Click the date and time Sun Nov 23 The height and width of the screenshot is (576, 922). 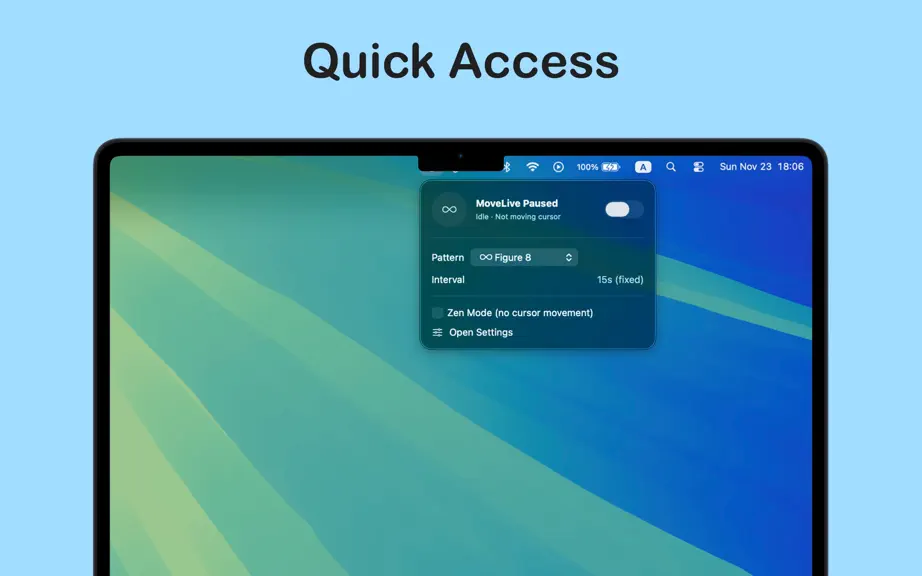[x=761, y=167]
